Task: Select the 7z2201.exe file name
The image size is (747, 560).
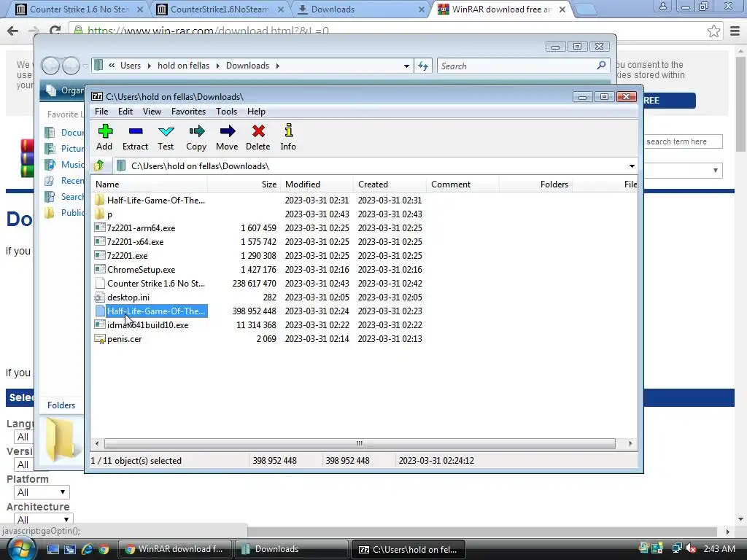Action: click(x=127, y=255)
